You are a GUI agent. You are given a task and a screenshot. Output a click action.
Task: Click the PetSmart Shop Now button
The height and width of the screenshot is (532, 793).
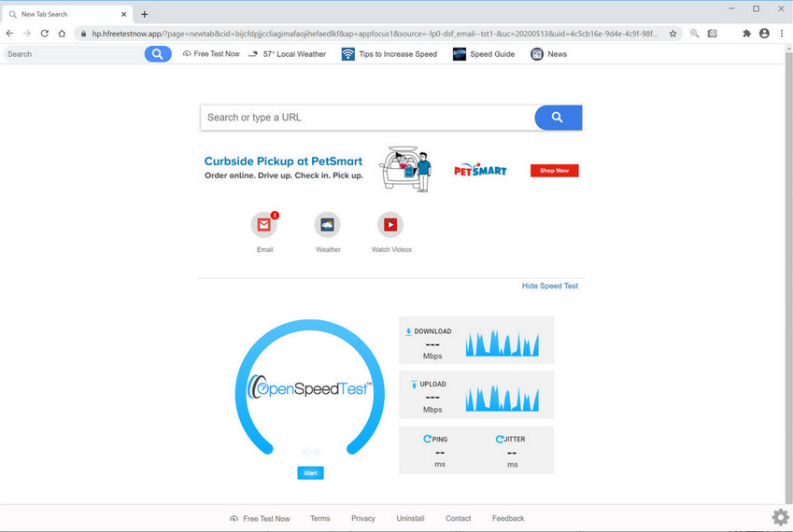click(554, 171)
